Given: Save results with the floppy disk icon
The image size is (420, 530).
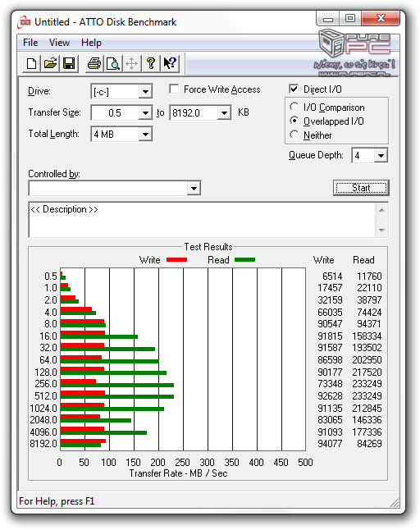Looking at the screenshot, I should [69, 63].
